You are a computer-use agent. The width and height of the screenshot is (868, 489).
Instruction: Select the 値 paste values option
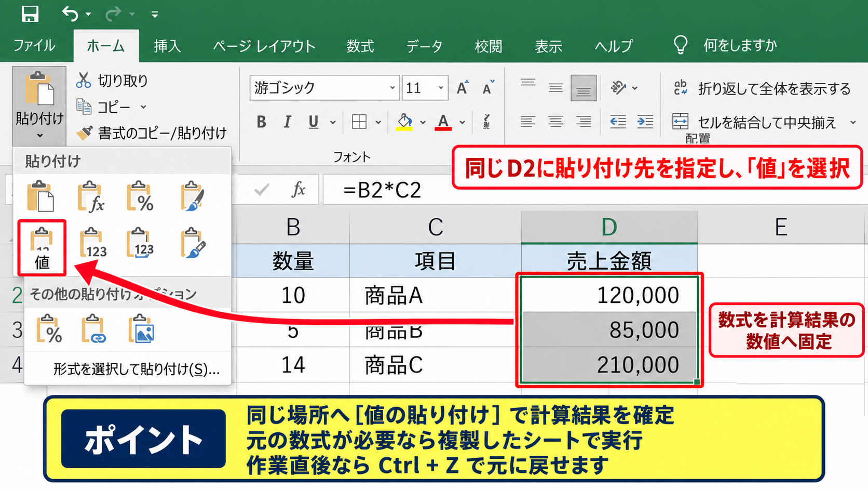click(x=42, y=248)
